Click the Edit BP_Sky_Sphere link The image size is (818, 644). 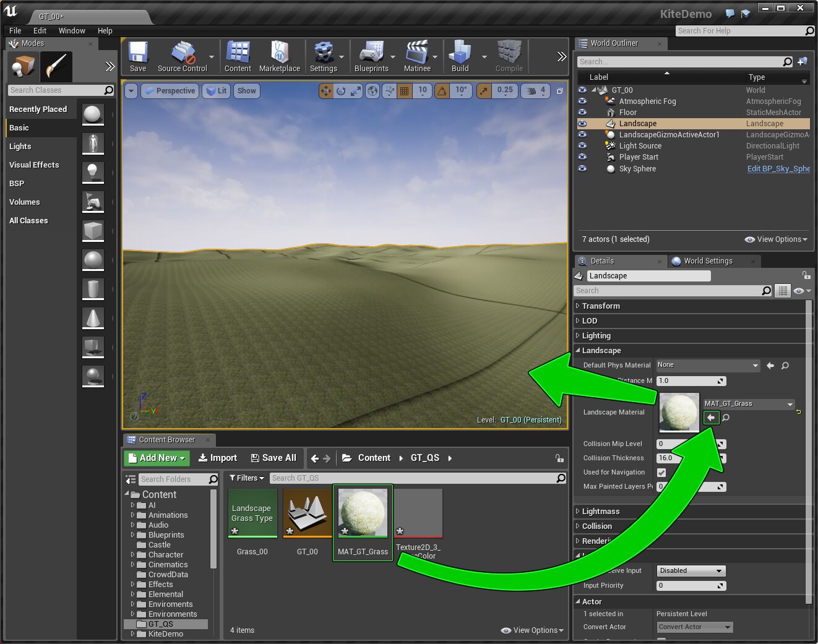[x=778, y=169]
